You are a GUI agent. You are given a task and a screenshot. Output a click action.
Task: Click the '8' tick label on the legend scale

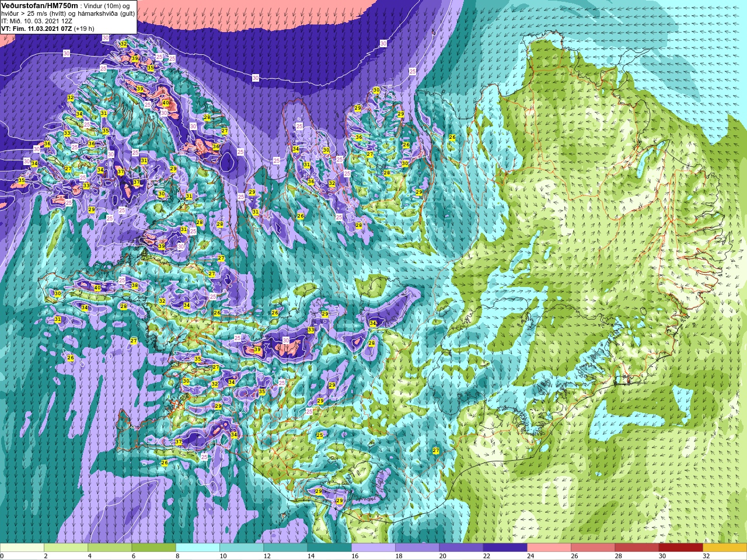point(177,556)
